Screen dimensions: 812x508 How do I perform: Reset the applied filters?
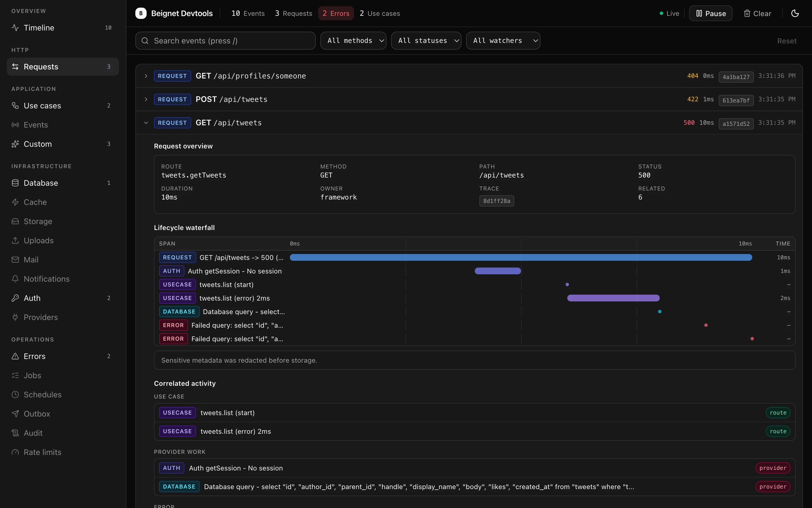(787, 41)
